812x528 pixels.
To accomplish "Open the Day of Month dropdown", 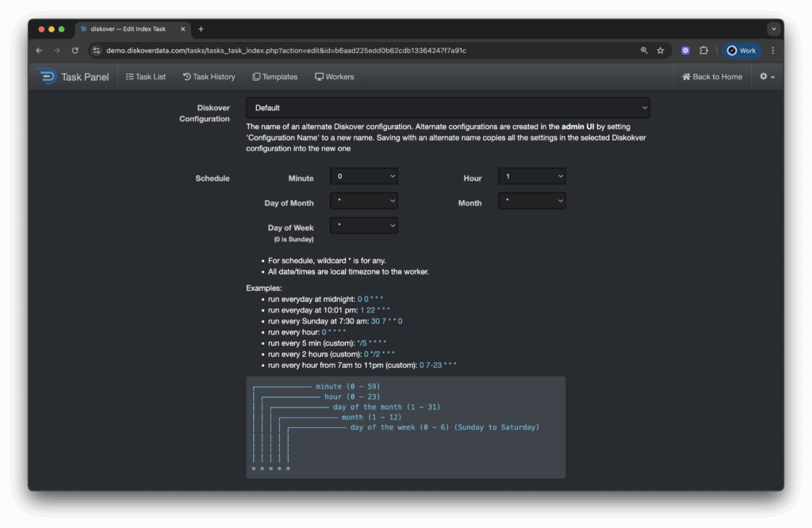I will pyautogui.click(x=363, y=201).
